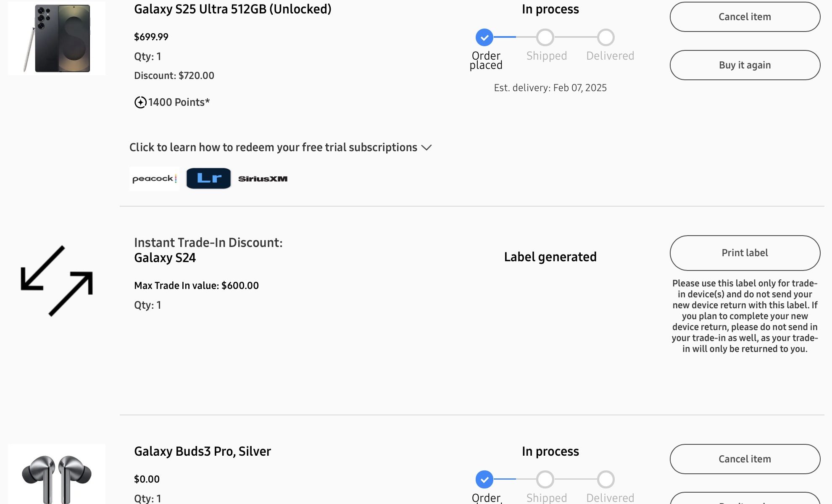The image size is (832, 504).
Task: Cancel the Galaxy Buds3 Pro item
Action: (x=745, y=459)
